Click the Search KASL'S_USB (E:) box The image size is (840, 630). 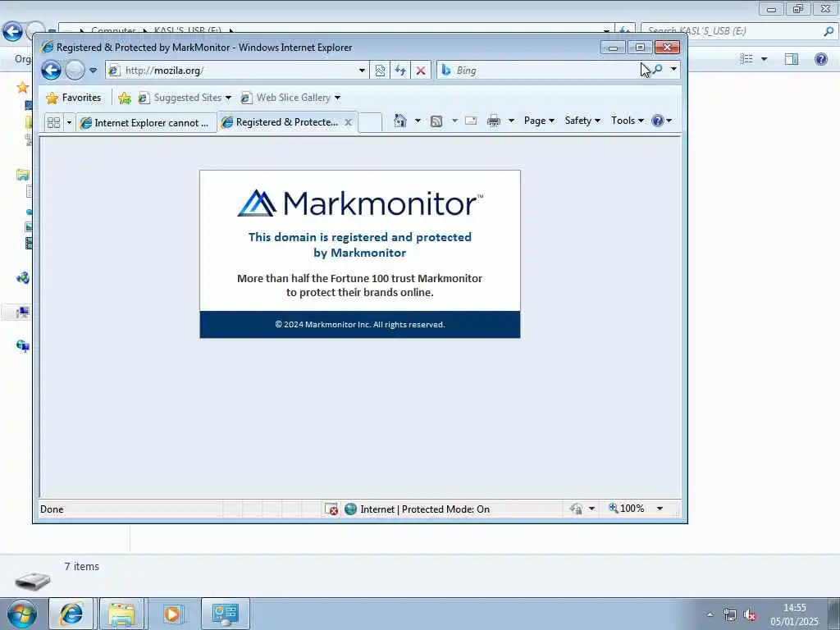pos(739,31)
